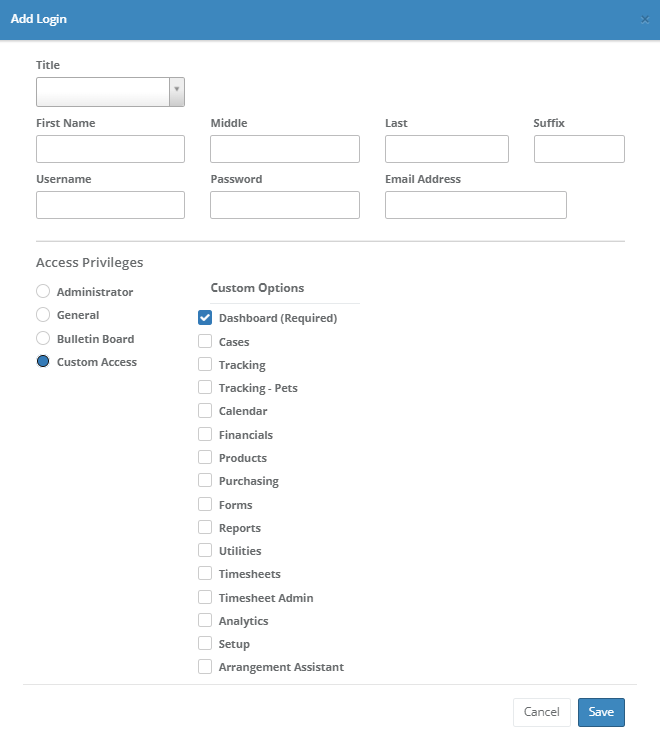Choose General access privilege
660x745 pixels.
pyautogui.click(x=43, y=315)
